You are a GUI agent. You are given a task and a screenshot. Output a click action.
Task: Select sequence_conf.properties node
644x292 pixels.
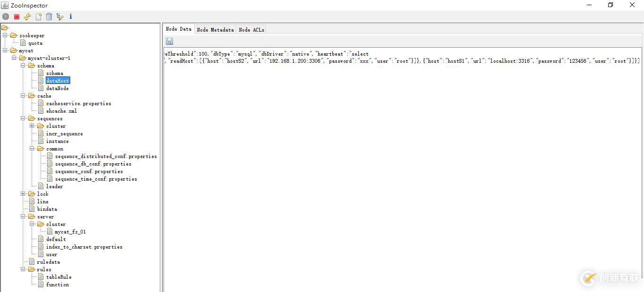89,171
